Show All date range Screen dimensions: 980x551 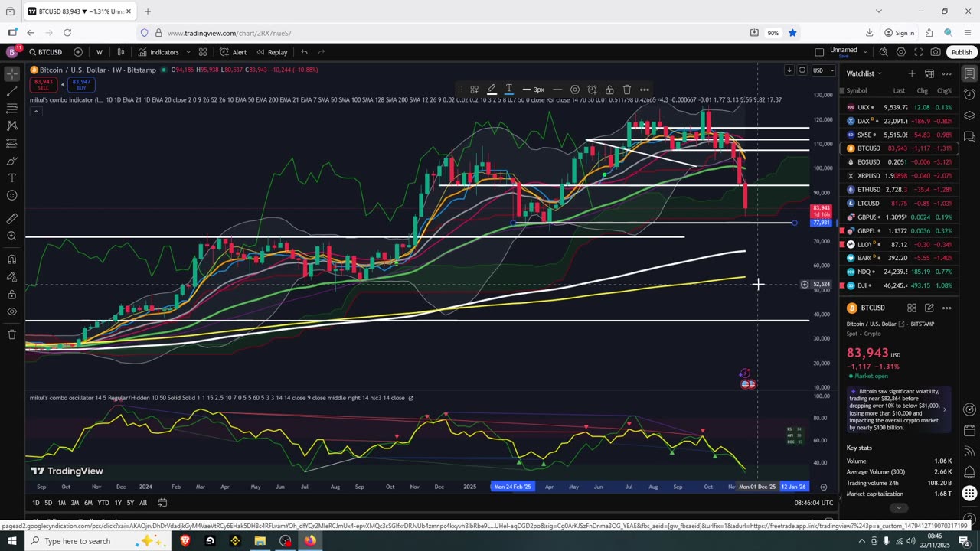143,503
